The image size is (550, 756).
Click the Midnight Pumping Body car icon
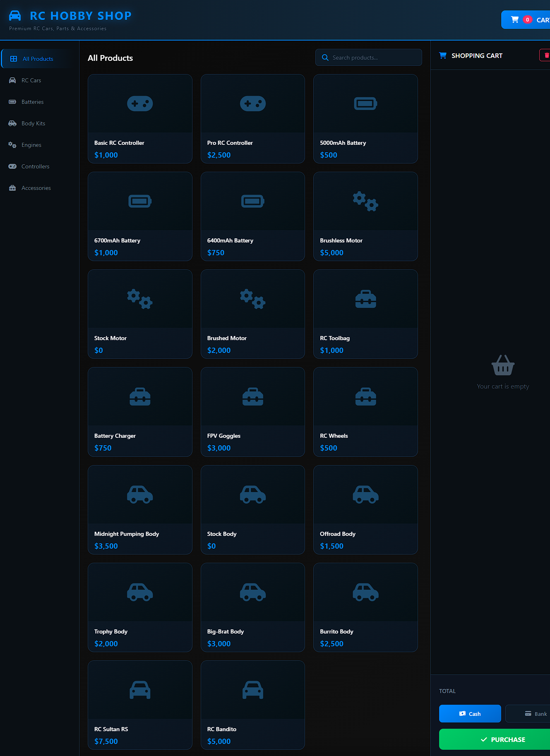click(140, 494)
